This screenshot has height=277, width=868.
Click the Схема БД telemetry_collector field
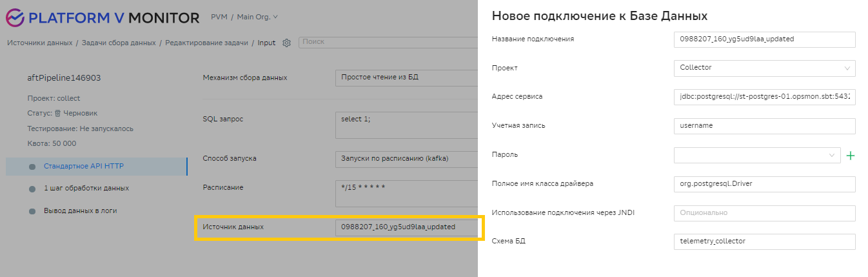pos(764,241)
